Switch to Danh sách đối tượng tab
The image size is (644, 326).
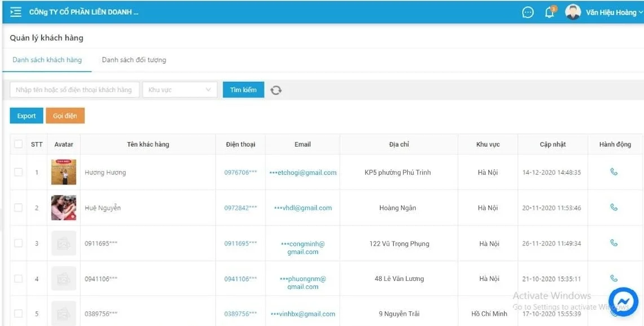pyautogui.click(x=134, y=60)
